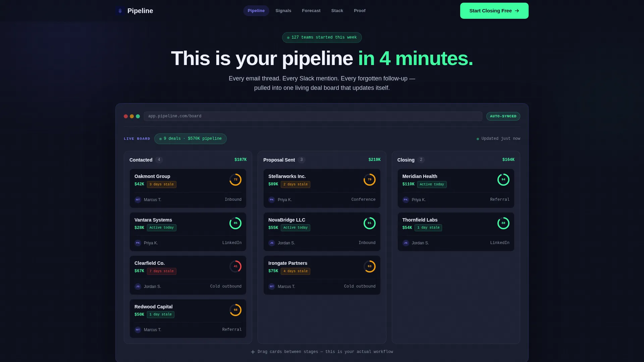Click the $110K deal value
Viewport: 644px width, 362px height.
point(408,184)
